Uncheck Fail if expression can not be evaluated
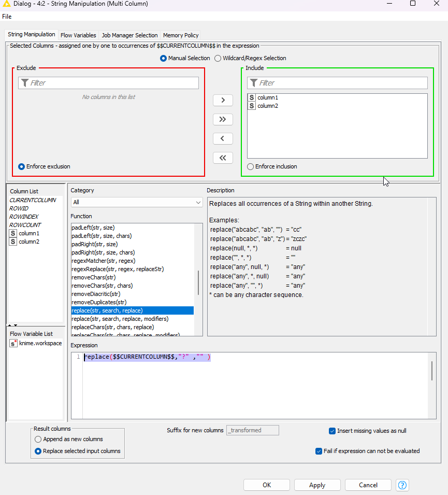Screen dimensions: 448x495 [319, 451]
